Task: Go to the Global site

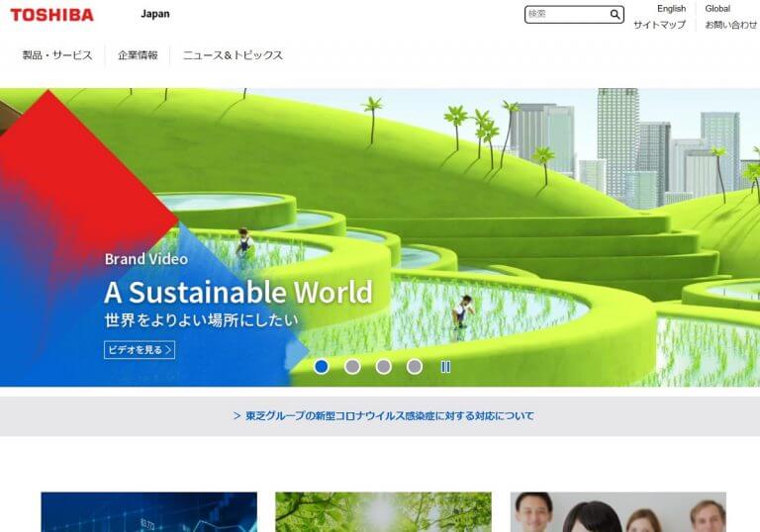Action: pyautogui.click(x=717, y=9)
